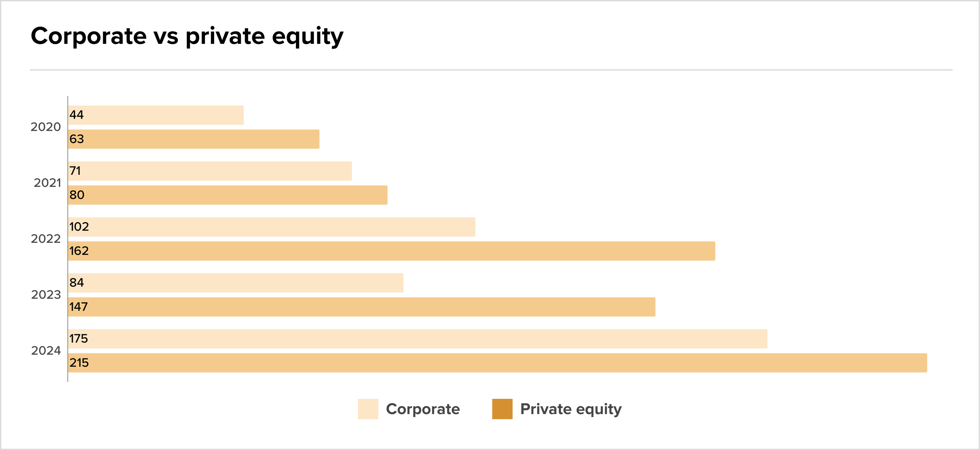Screen dimensions: 980x450
Task: Click the 2020 axis year label
Action: (45, 127)
